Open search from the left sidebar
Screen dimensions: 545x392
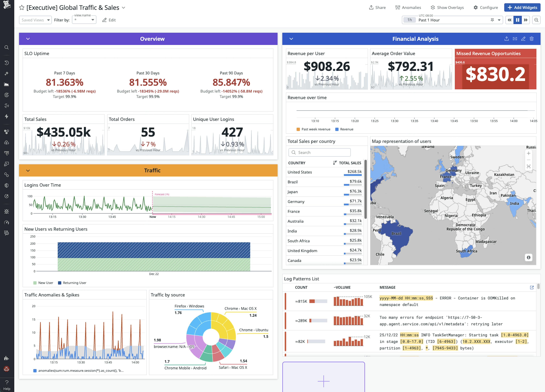point(7,47)
